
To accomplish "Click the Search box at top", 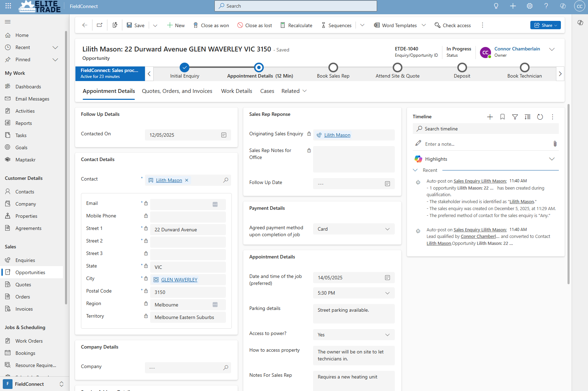I will (296, 6).
